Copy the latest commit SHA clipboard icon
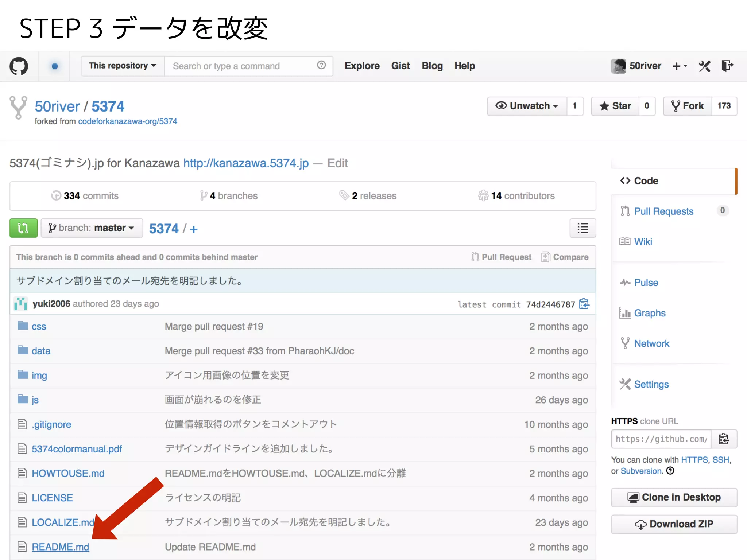The height and width of the screenshot is (560, 747). [x=584, y=304]
